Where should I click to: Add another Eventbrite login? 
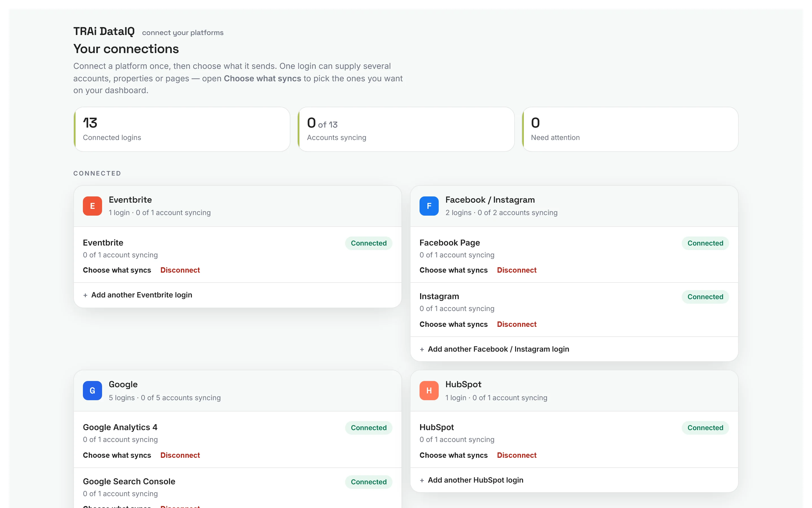[138, 295]
